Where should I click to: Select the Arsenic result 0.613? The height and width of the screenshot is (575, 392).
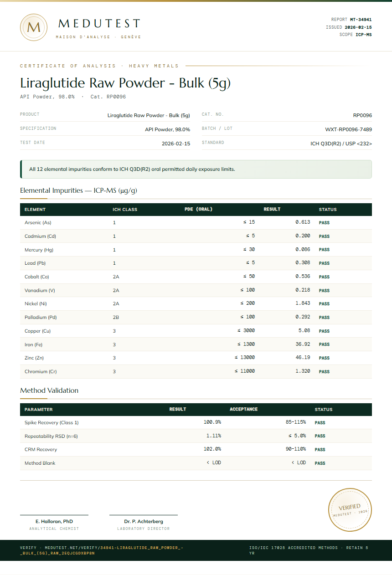tap(303, 222)
